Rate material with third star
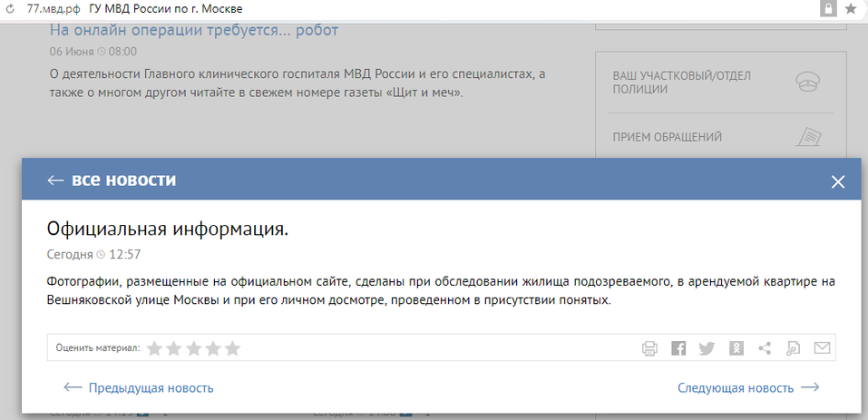Viewport: 868px width, 420px height. click(194, 348)
